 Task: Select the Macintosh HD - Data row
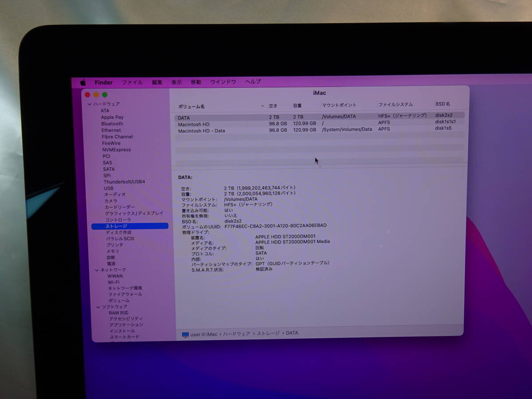coord(319,130)
